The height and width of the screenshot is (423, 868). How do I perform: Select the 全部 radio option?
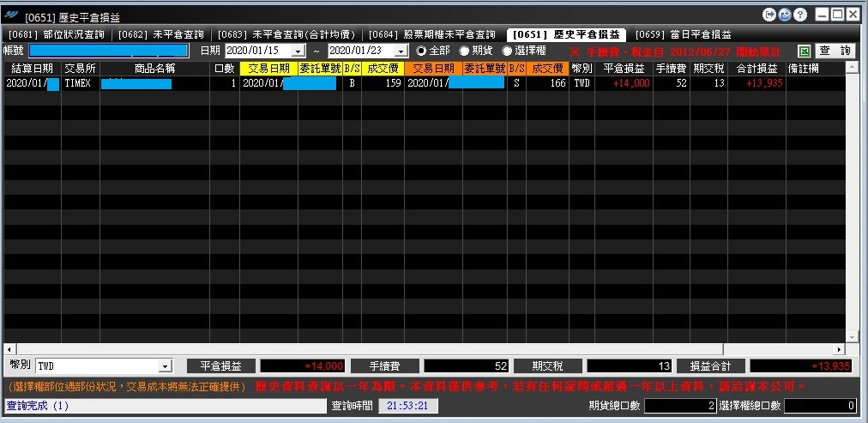pyautogui.click(x=421, y=51)
